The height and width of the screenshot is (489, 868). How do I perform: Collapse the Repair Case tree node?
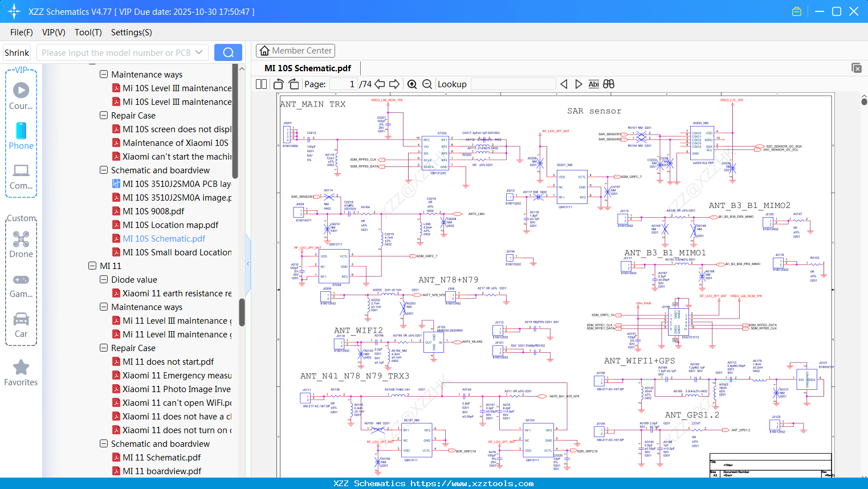[104, 115]
